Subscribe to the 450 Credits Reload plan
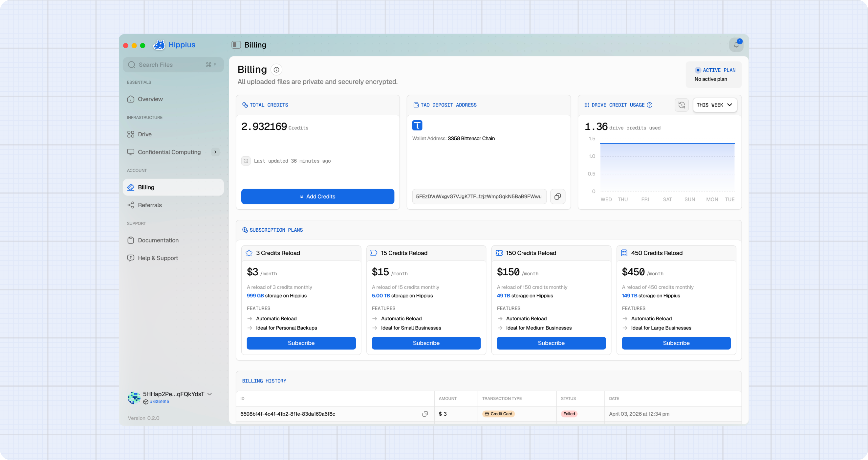Viewport: 868px width, 460px height. pos(676,343)
